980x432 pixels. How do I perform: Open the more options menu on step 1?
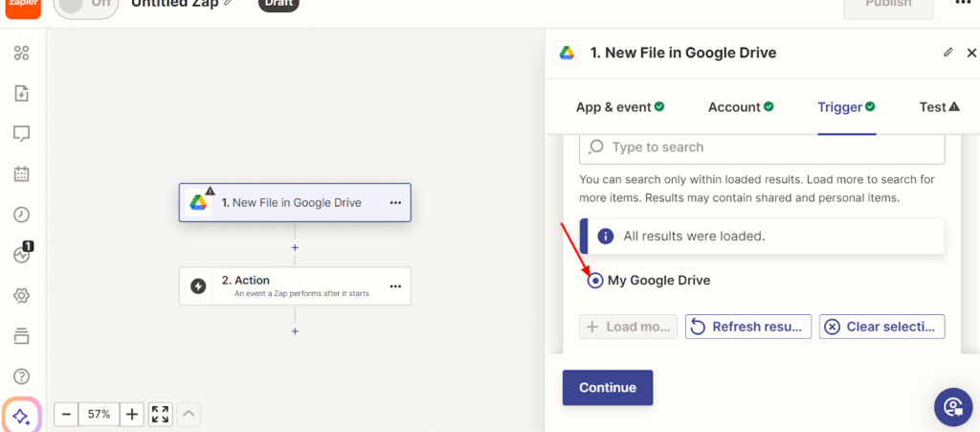395,202
